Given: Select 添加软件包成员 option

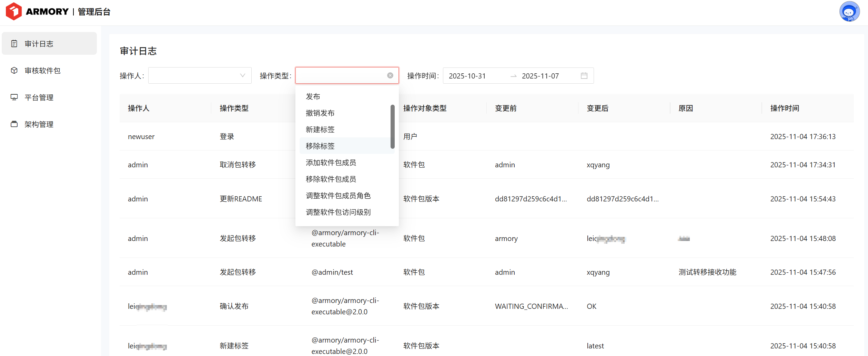Looking at the screenshot, I should click(x=331, y=163).
